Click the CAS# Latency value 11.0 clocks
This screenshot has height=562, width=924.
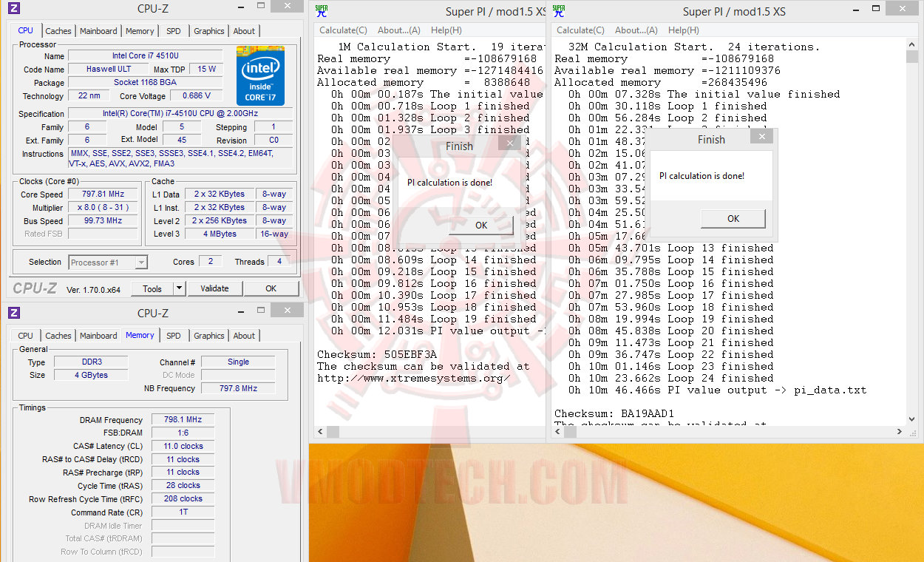point(183,446)
